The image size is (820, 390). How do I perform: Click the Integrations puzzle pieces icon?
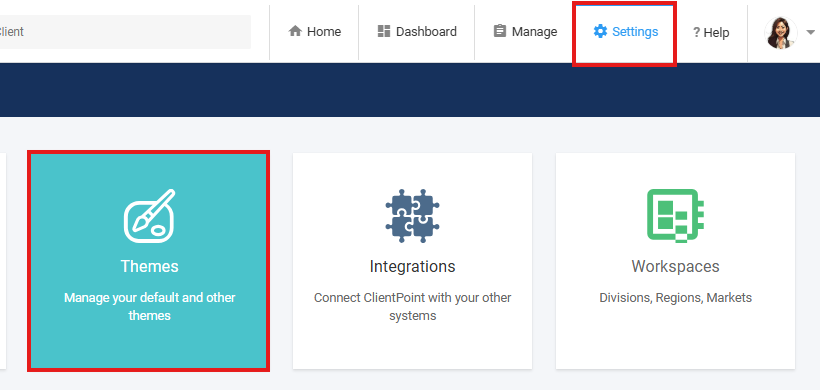413,215
